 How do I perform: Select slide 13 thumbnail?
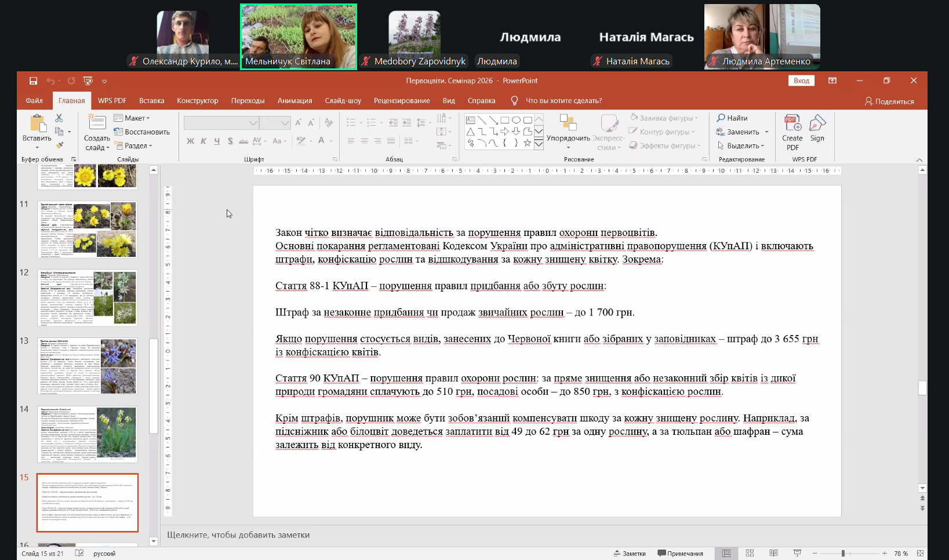click(x=88, y=366)
